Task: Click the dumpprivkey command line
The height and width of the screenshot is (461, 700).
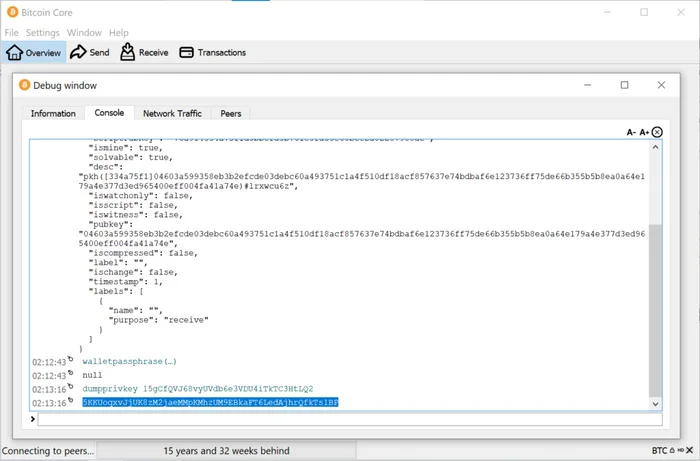Action: (x=198, y=389)
